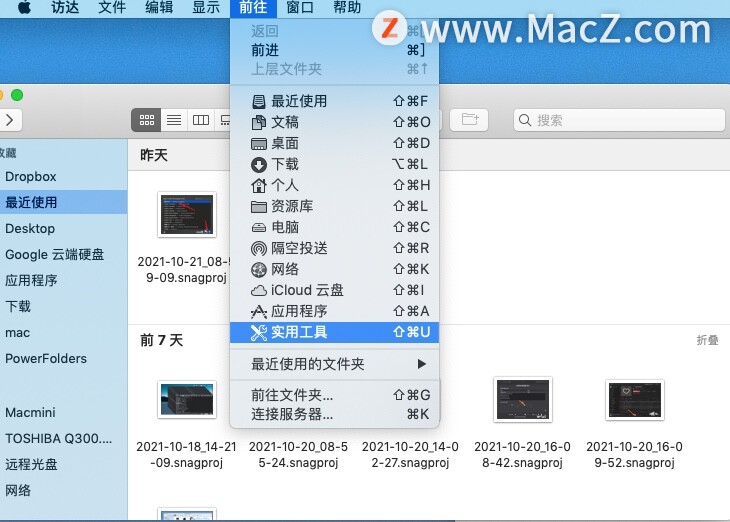Select mac in the sidebar
Image resolution: width=730 pixels, height=522 pixels.
click(63, 332)
